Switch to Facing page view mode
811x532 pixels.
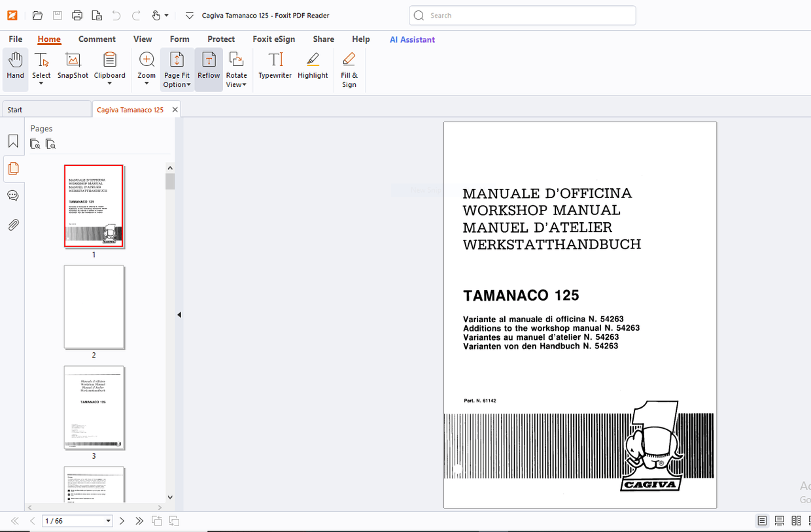795,520
